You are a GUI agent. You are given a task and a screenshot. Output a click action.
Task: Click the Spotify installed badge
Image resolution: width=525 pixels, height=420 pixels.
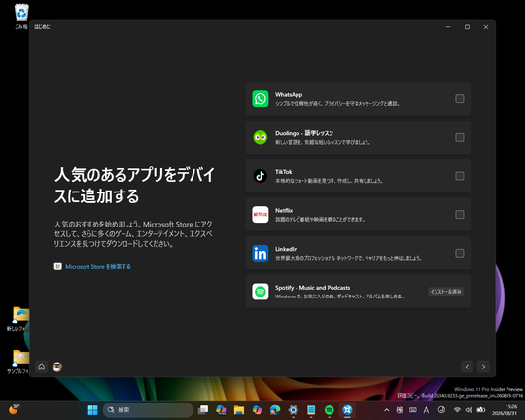[x=445, y=292]
